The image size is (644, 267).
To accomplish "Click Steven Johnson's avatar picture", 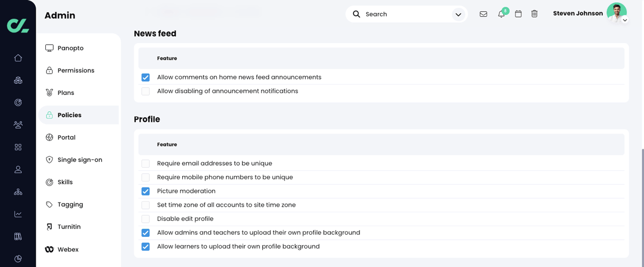I will coord(617,12).
